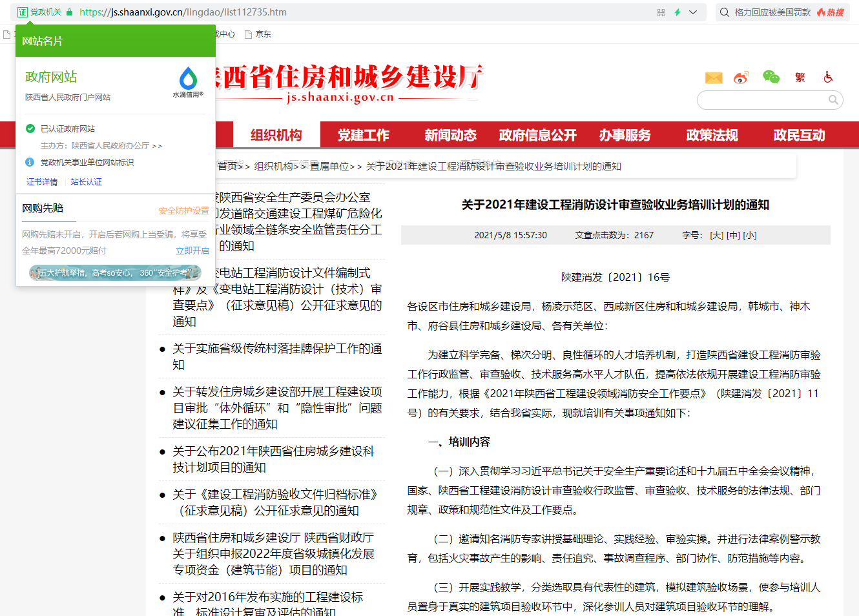This screenshot has width=859, height=616.
Task: Open notice 关于公布2021年陕西省住房城乡建设科技计划项目
Action: click(273, 459)
